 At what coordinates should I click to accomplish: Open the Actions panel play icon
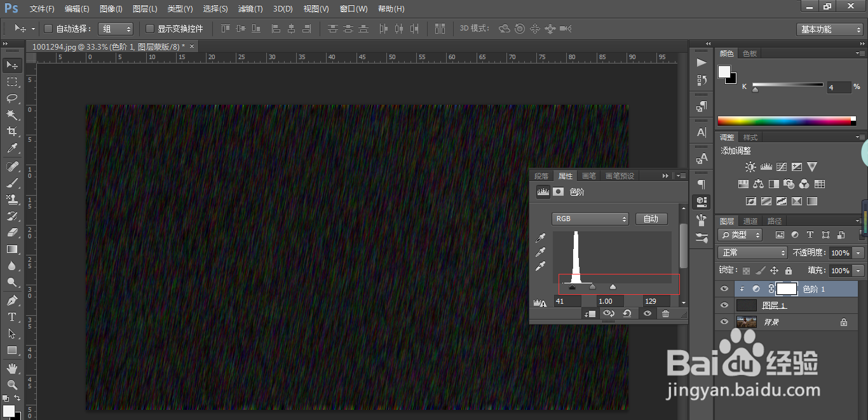(x=702, y=62)
